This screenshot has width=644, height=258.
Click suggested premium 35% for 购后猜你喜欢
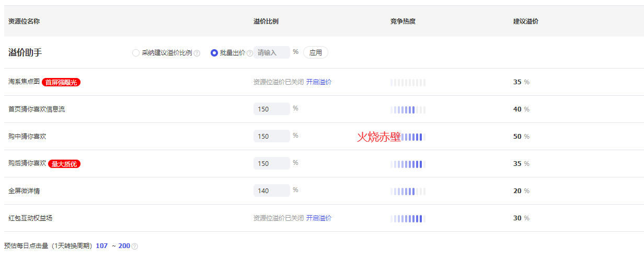point(521,164)
